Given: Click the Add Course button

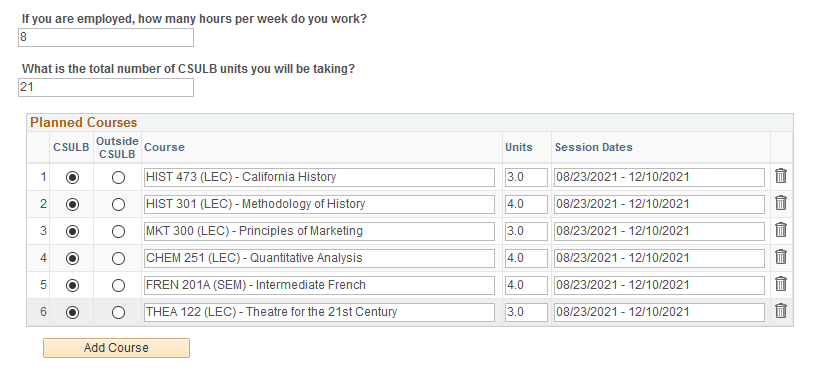Looking at the screenshot, I should [116, 348].
